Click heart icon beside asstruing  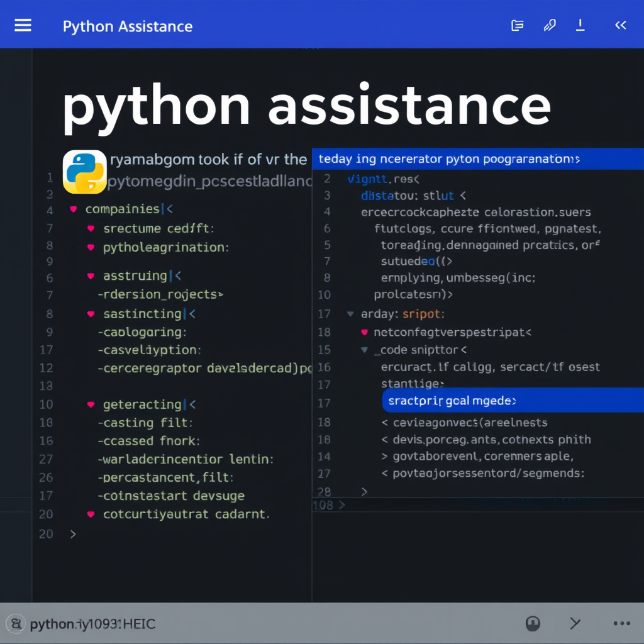tap(91, 276)
